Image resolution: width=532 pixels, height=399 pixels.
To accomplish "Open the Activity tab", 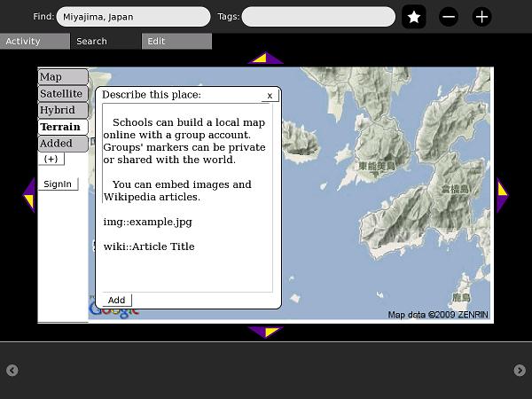I will click(x=35, y=42).
